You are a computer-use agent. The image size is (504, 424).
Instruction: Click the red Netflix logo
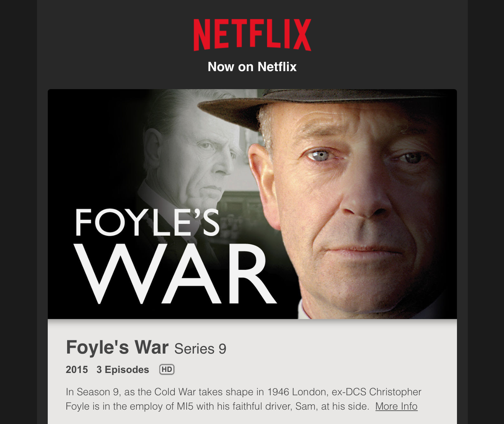[x=252, y=35]
